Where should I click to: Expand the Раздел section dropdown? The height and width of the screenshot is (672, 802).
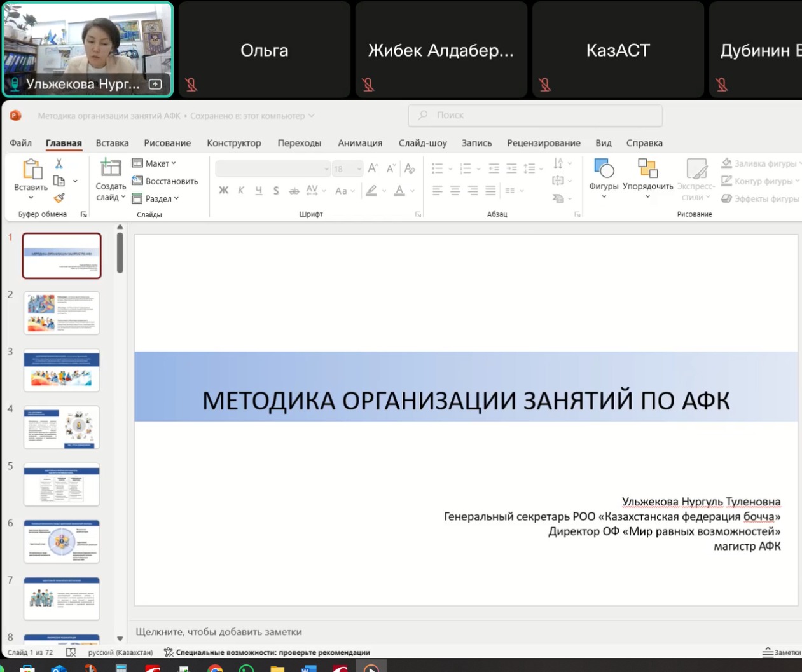[x=155, y=198]
